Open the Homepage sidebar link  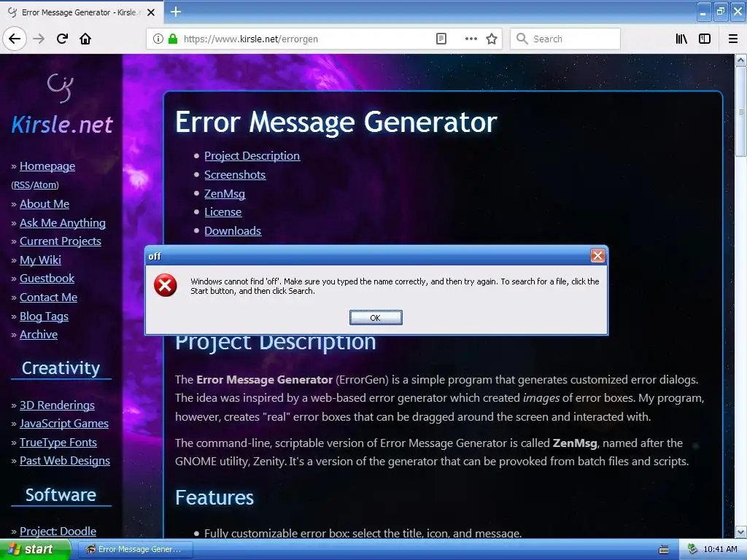[47, 166]
